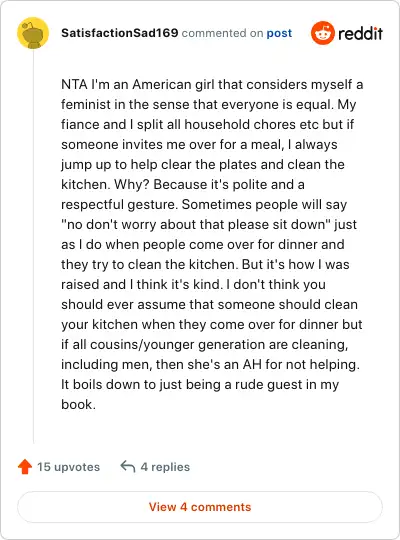Click the quoted "no don't worry" line
The height and width of the screenshot is (540, 400).
click(x=209, y=225)
